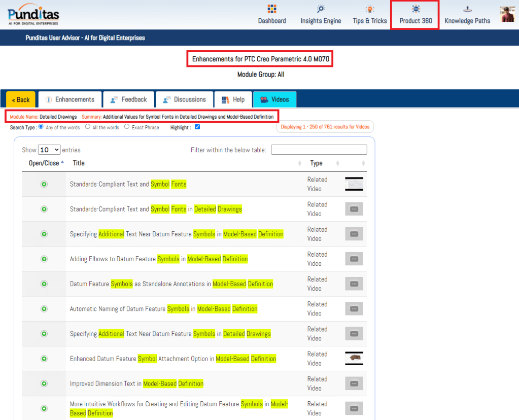
Task: Expand the 'Improved Dimension Text' row
Action: click(44, 383)
